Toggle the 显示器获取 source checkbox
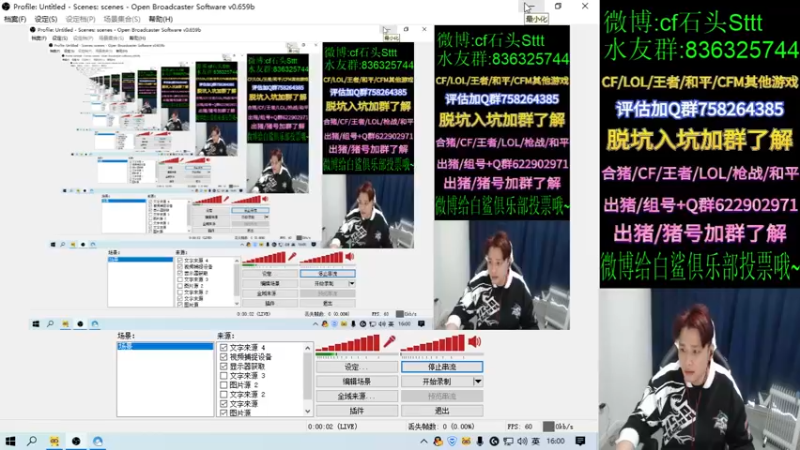The height and width of the screenshot is (450, 800). [223, 366]
